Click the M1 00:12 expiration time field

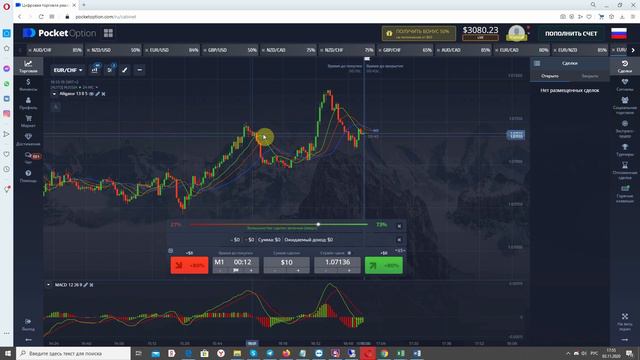(x=236, y=262)
